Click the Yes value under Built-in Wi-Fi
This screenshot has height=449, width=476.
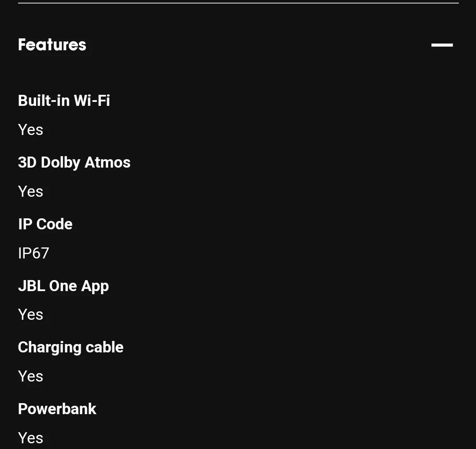[x=31, y=130]
